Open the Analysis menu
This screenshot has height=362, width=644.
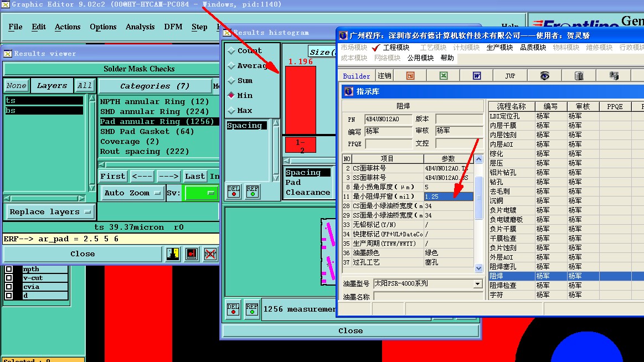point(140,27)
